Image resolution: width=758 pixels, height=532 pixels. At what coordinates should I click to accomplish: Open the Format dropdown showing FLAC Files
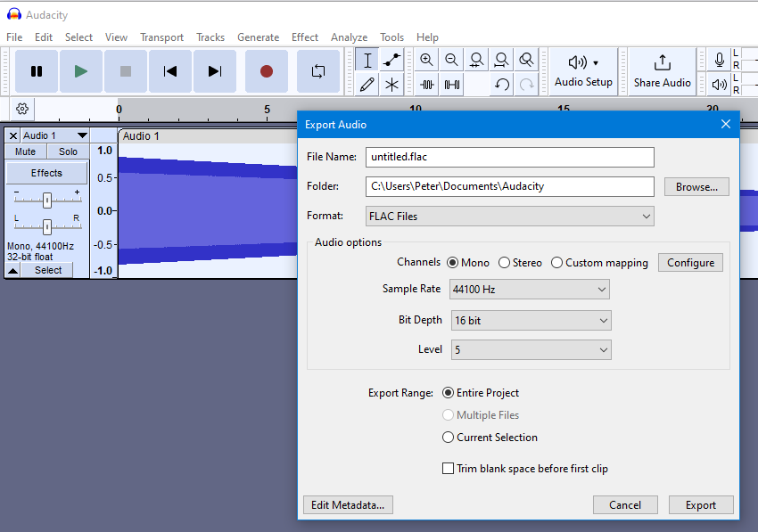509,216
